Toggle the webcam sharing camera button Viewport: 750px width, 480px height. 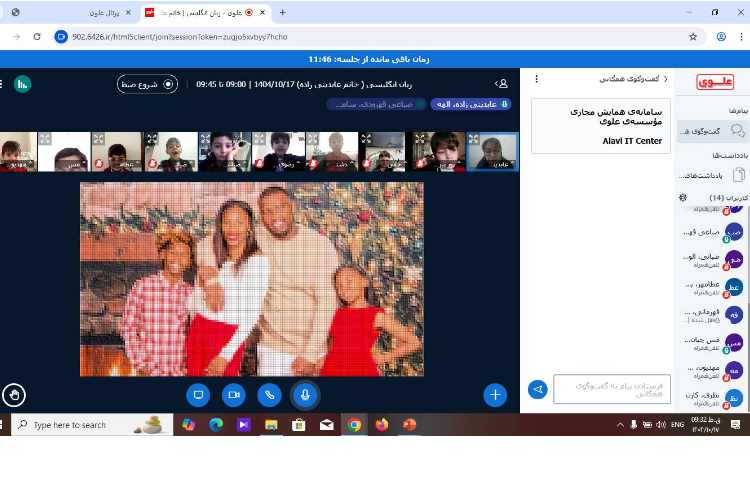click(234, 395)
